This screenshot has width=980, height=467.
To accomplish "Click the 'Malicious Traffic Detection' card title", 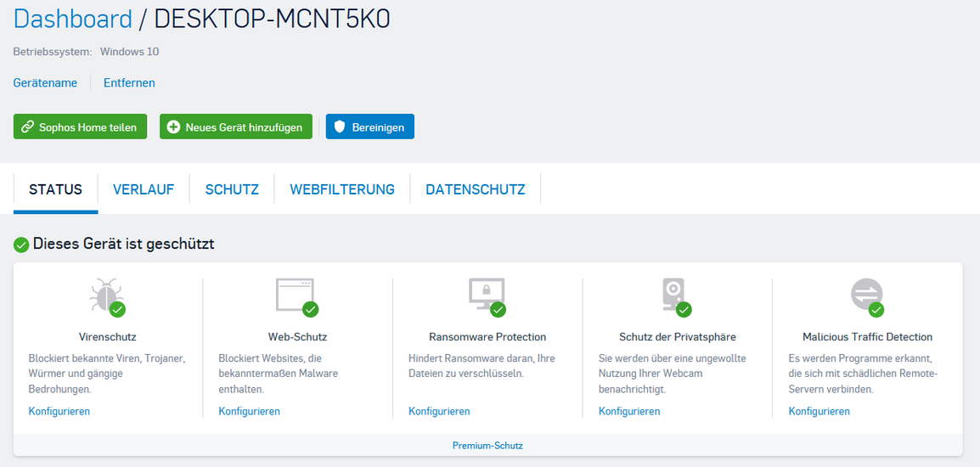I will pos(868,337).
